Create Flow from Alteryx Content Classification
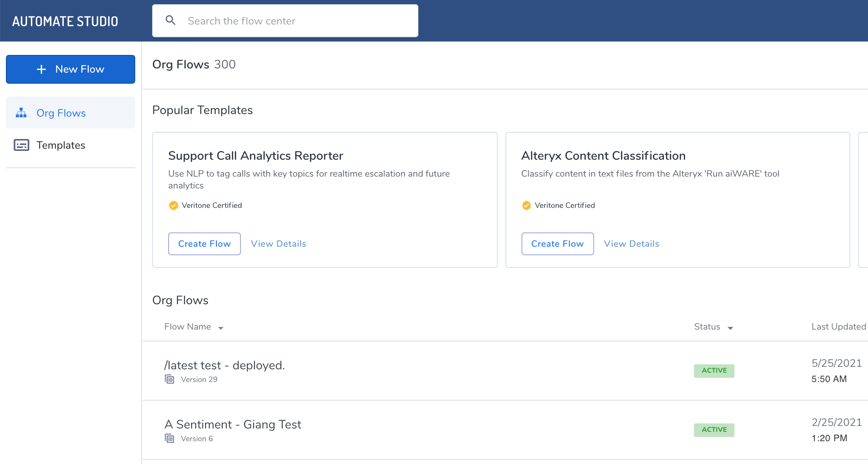Screen dimensions: 868x464 (x=557, y=244)
